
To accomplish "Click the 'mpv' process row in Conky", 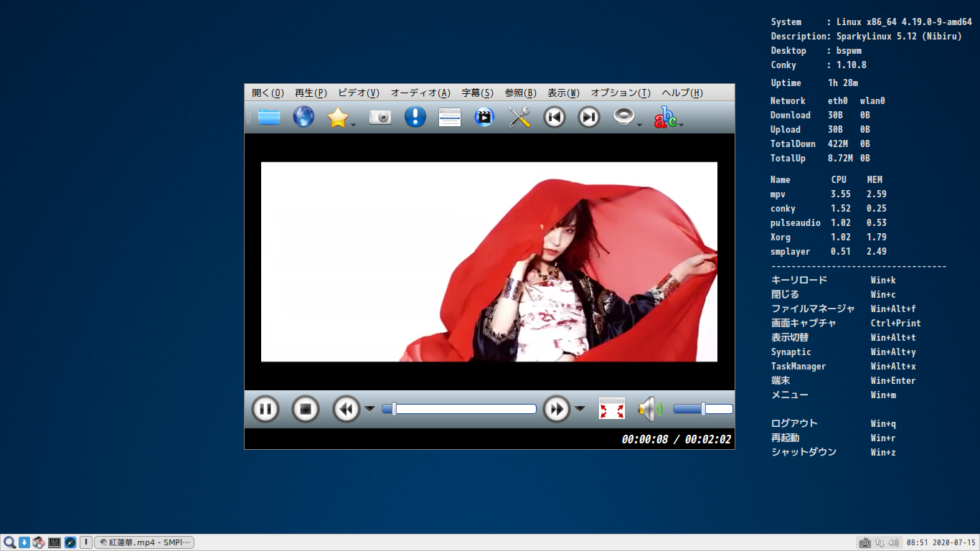I will pos(828,194).
